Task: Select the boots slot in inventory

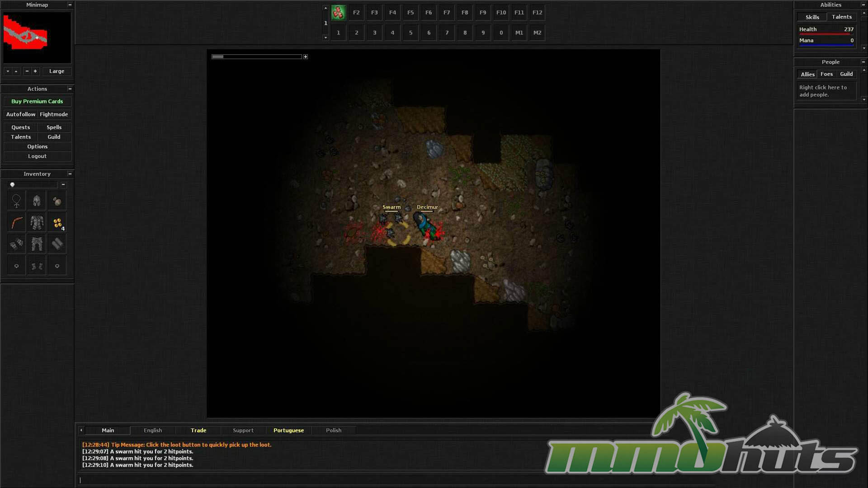Action: click(x=37, y=266)
